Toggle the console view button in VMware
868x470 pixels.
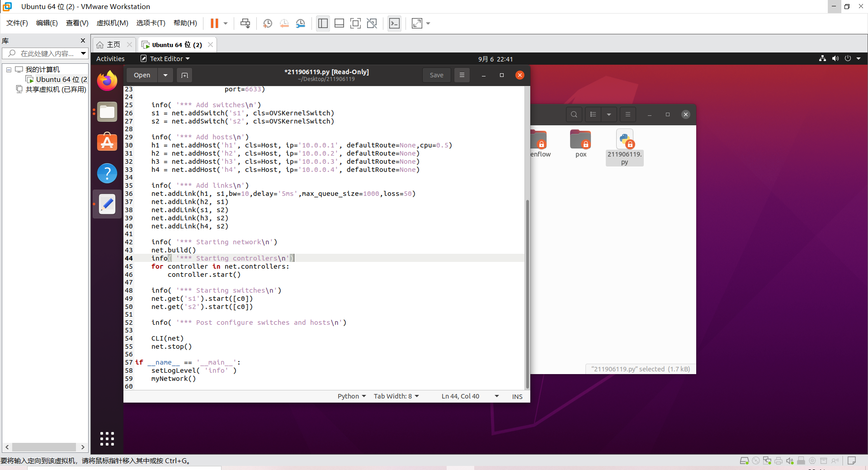394,24
